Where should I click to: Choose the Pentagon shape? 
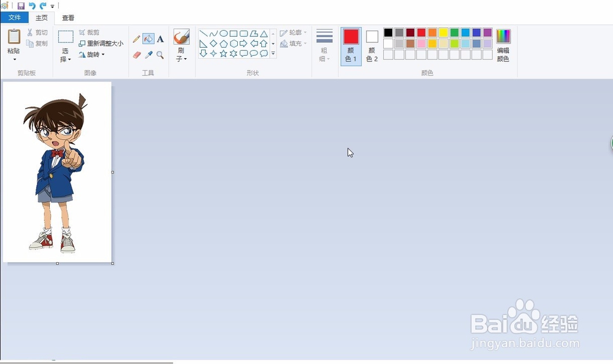pos(224,44)
